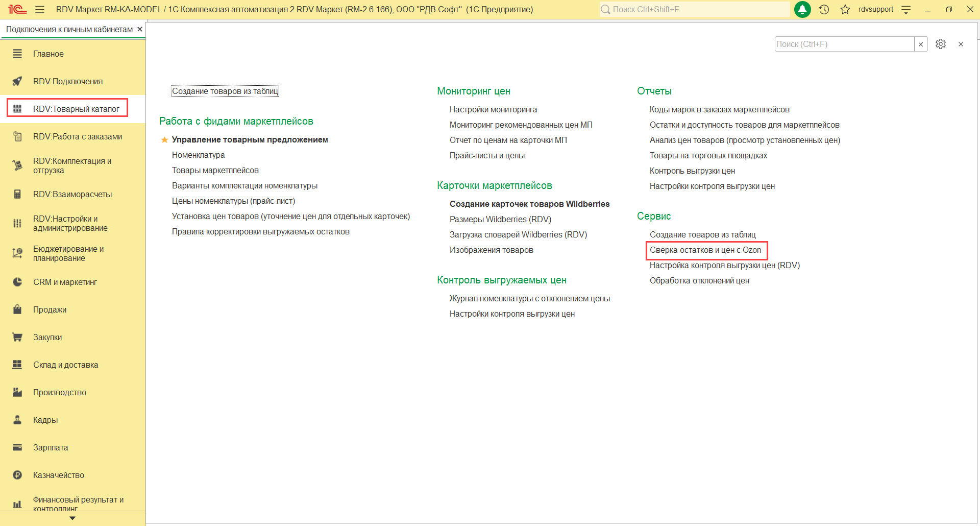Open the history clock icon
The width and height of the screenshot is (980, 526).
tap(824, 10)
